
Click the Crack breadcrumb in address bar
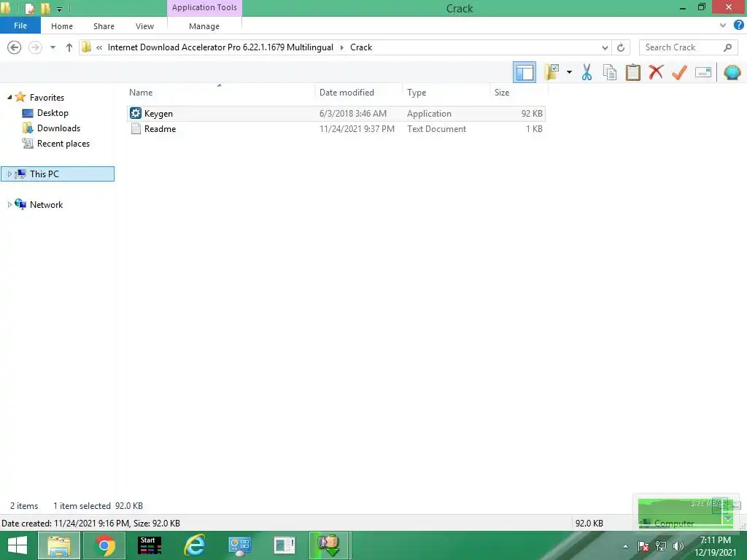(x=361, y=47)
